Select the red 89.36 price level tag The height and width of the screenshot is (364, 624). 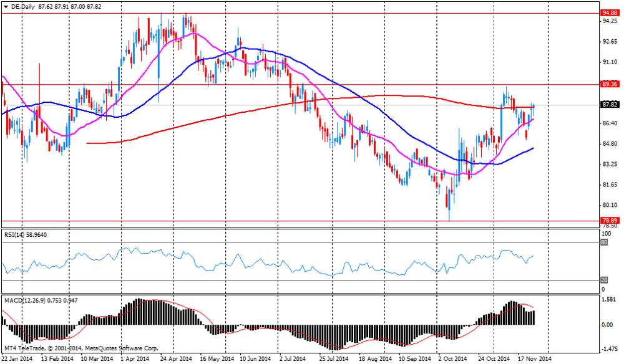point(609,84)
